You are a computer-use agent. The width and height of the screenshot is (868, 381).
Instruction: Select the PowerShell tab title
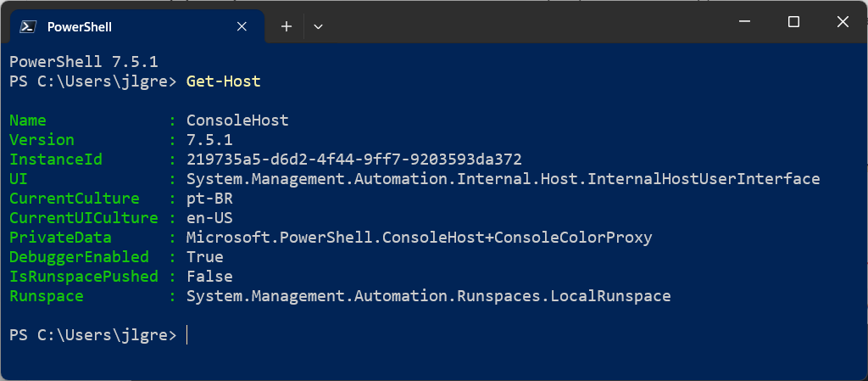(x=79, y=26)
